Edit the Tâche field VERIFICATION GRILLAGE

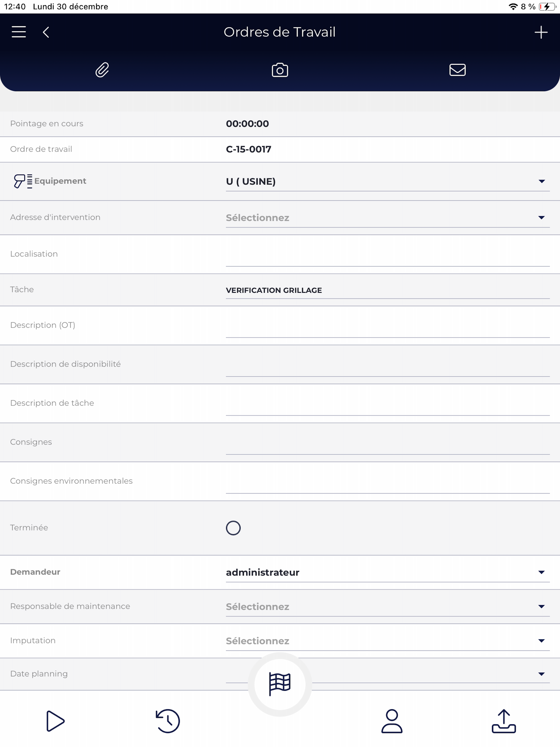pos(387,290)
